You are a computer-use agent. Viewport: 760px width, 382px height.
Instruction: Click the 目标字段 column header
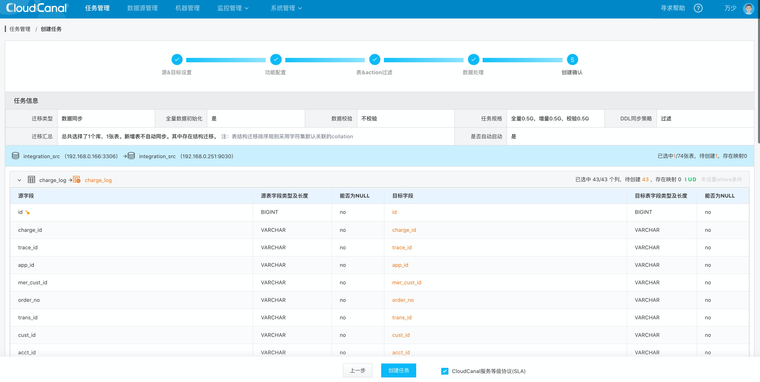pyautogui.click(x=402, y=196)
